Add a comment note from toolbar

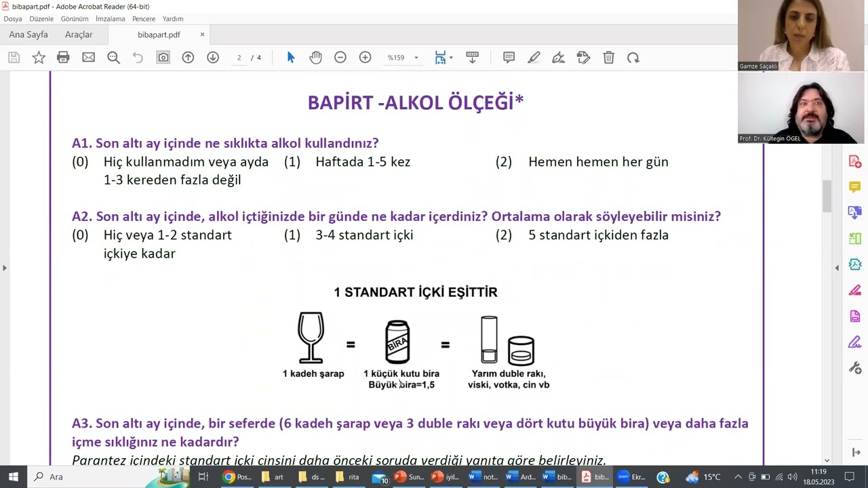(509, 58)
